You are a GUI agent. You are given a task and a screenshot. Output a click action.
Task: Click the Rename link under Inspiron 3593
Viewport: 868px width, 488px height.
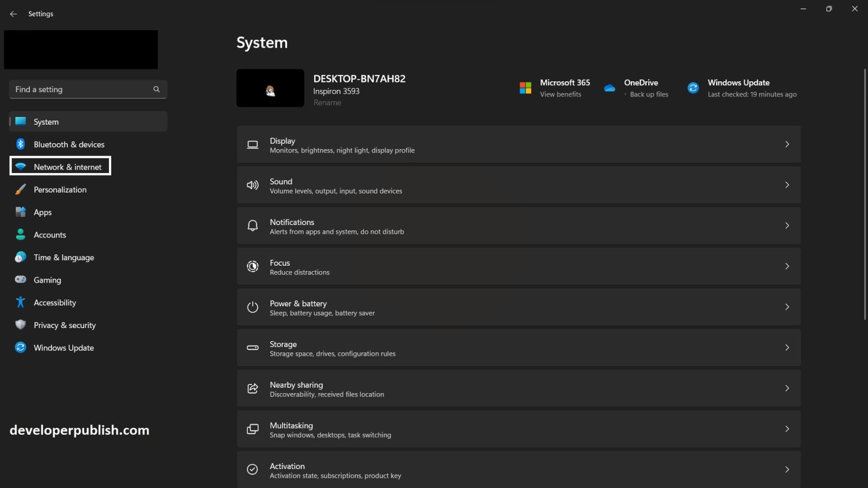click(x=327, y=102)
